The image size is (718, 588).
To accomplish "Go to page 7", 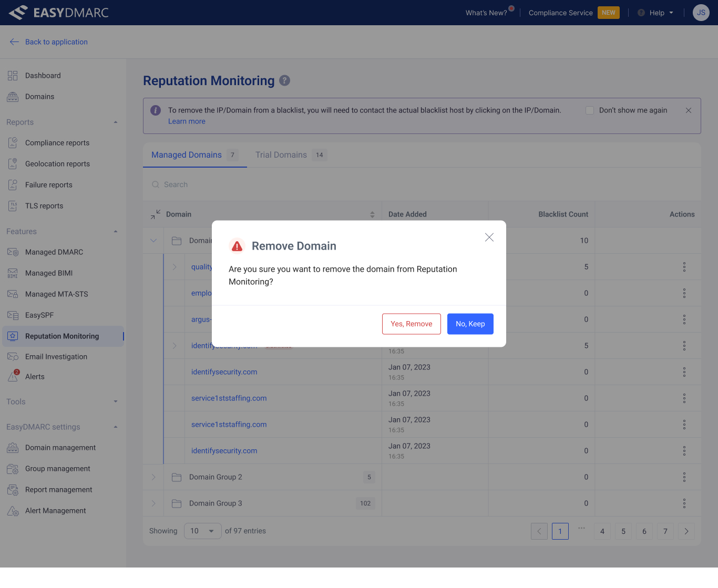I will (665, 531).
